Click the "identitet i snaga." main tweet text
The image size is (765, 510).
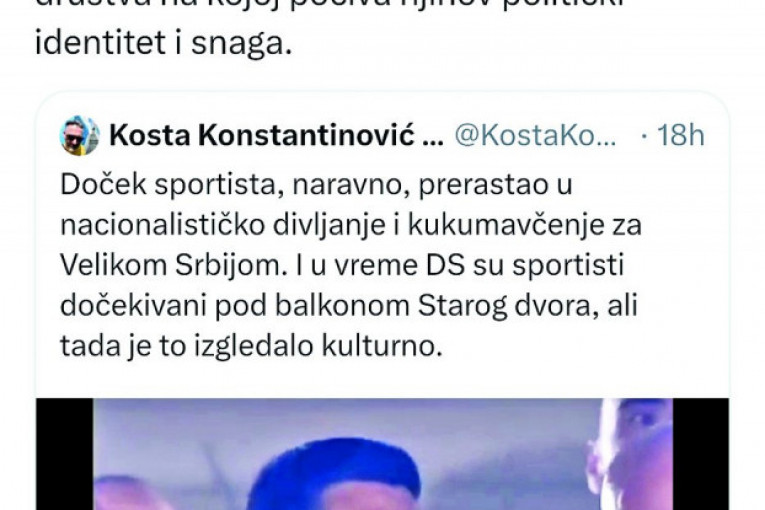pos(163,43)
